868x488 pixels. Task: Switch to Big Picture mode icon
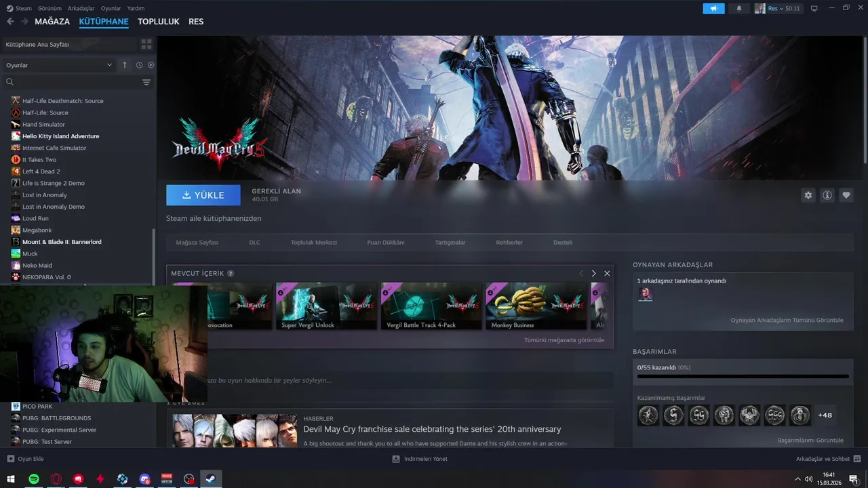pos(814,8)
